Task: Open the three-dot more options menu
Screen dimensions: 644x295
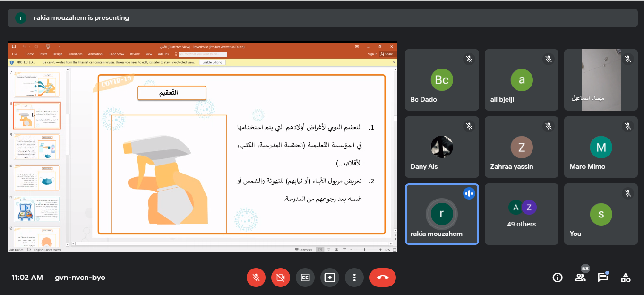Action: (354, 278)
